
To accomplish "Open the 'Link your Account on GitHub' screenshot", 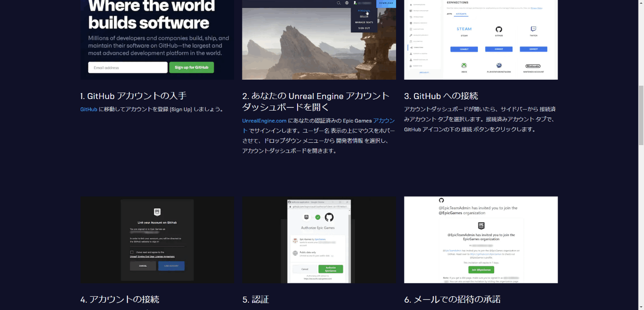I will pyautogui.click(x=157, y=240).
